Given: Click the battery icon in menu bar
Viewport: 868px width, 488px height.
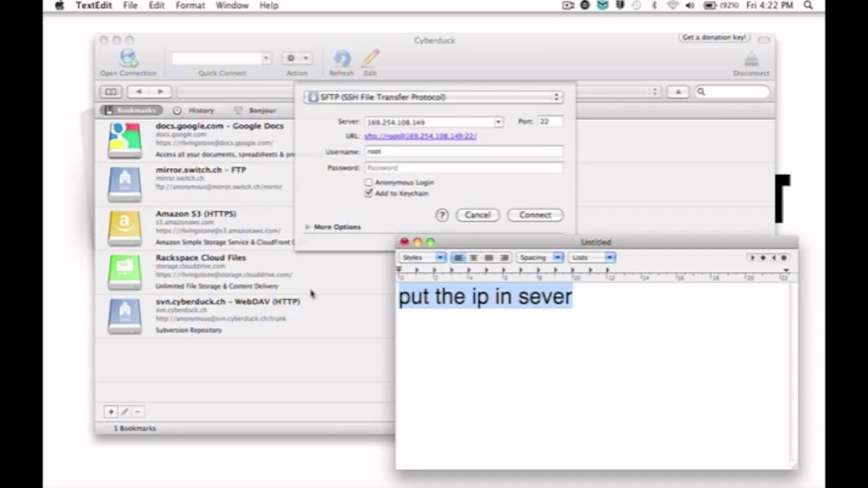Looking at the screenshot, I should 711,5.
